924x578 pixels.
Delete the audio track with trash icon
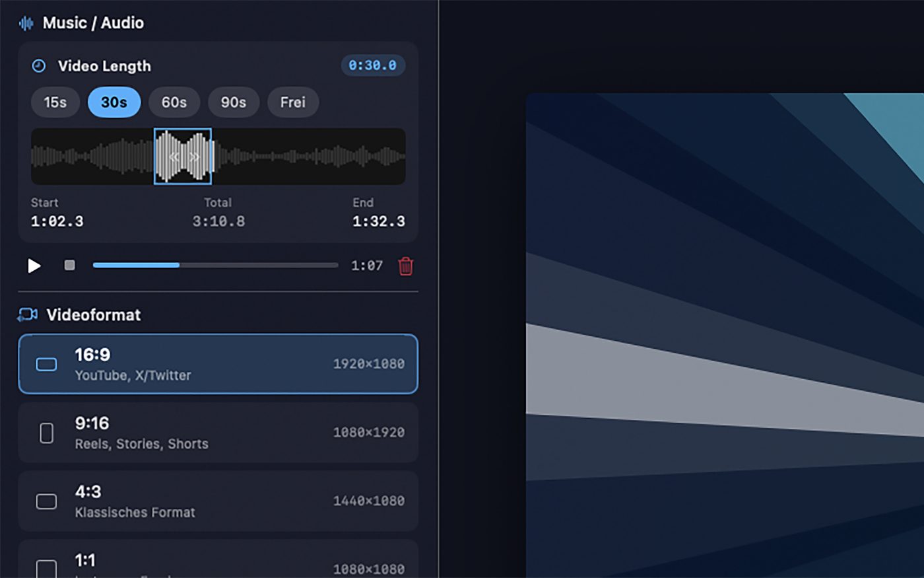[405, 266]
